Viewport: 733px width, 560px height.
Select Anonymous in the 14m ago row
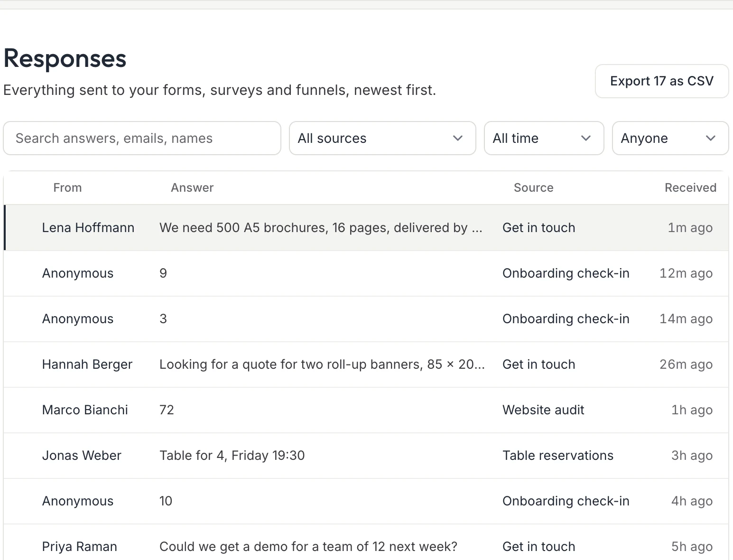(78, 319)
